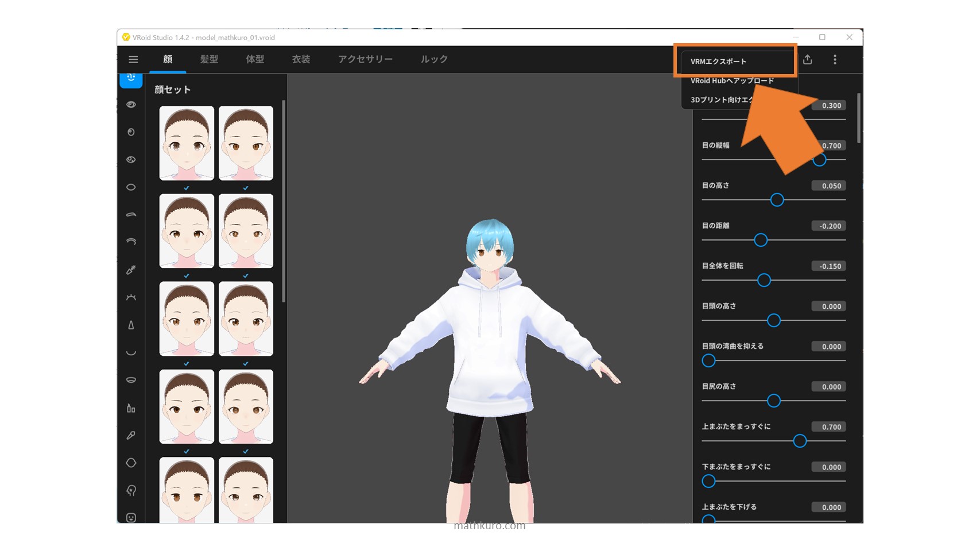980x551 pixels.
Task: Switch to the 体型 tab
Action: [x=255, y=59]
